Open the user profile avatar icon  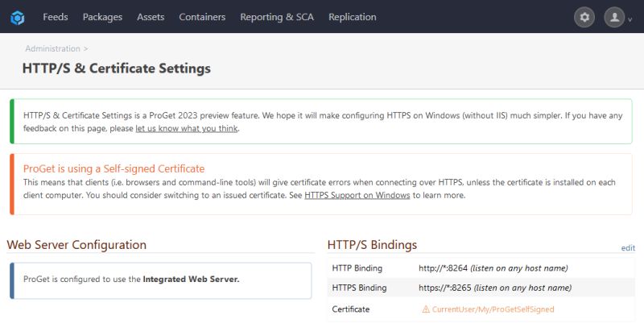point(614,17)
